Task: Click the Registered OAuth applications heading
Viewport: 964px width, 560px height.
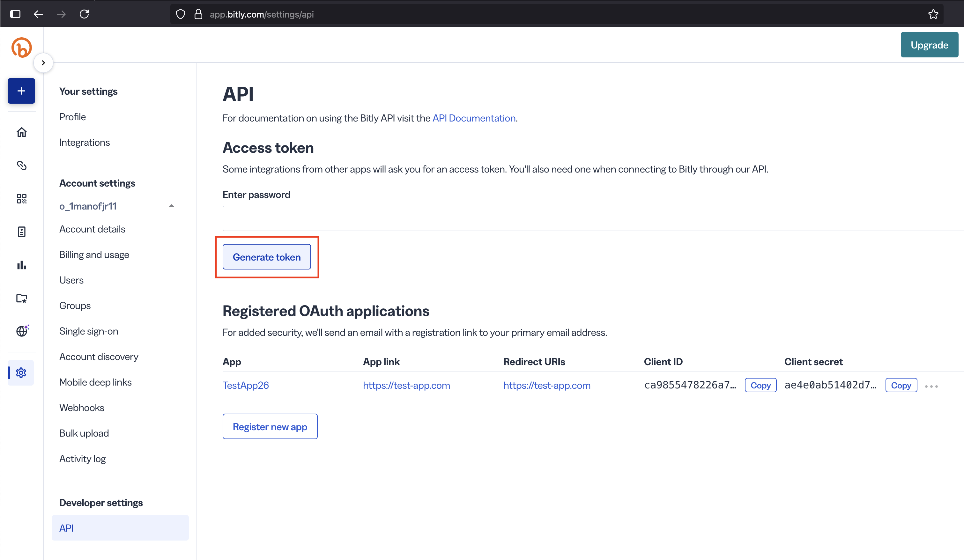Action: pyautogui.click(x=326, y=311)
